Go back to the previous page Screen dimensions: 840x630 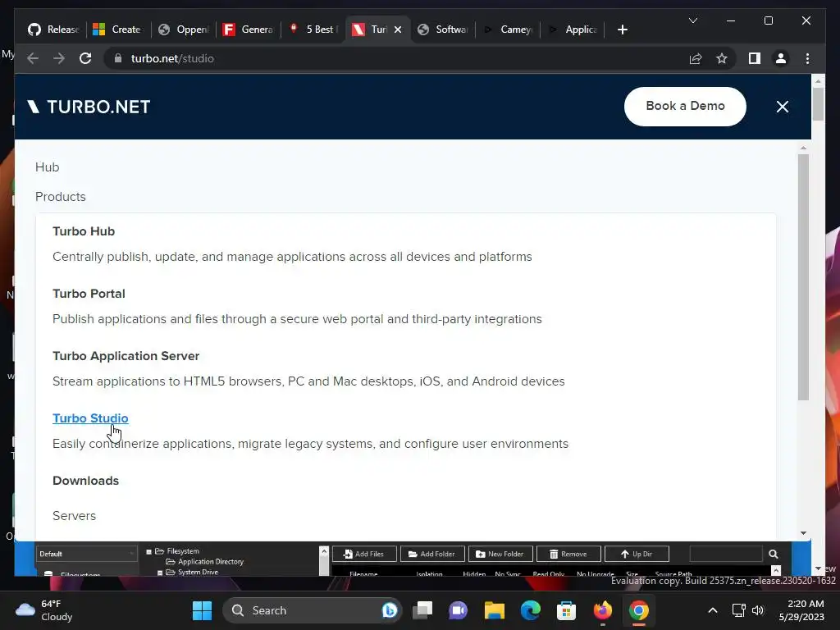pos(33,58)
